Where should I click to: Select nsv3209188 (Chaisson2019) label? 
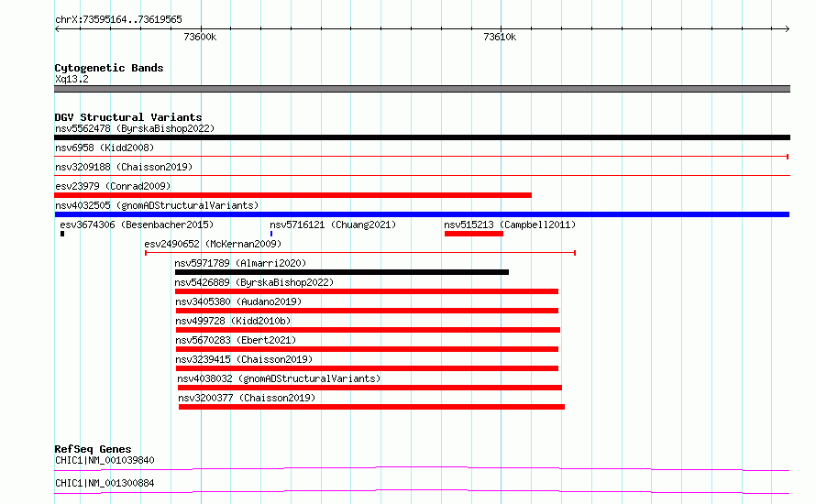click(124, 167)
